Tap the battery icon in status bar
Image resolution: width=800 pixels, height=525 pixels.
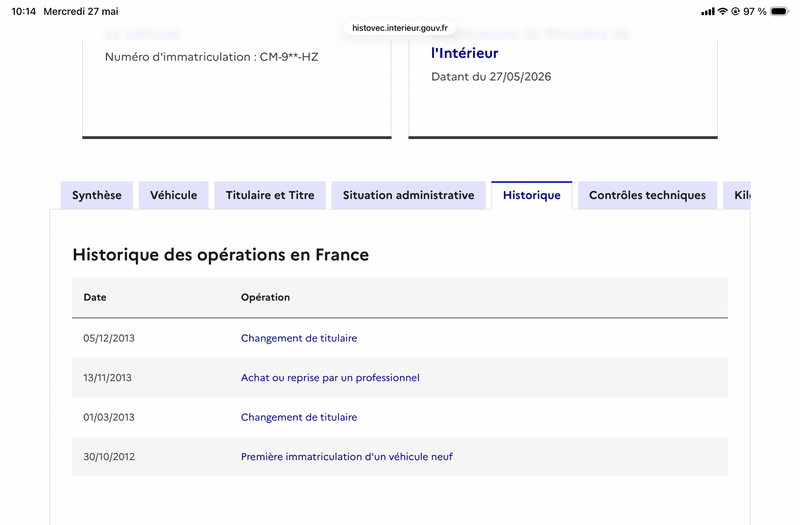click(779, 11)
